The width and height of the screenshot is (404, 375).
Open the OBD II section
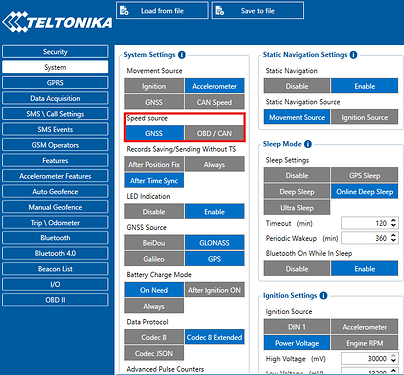tap(55, 300)
